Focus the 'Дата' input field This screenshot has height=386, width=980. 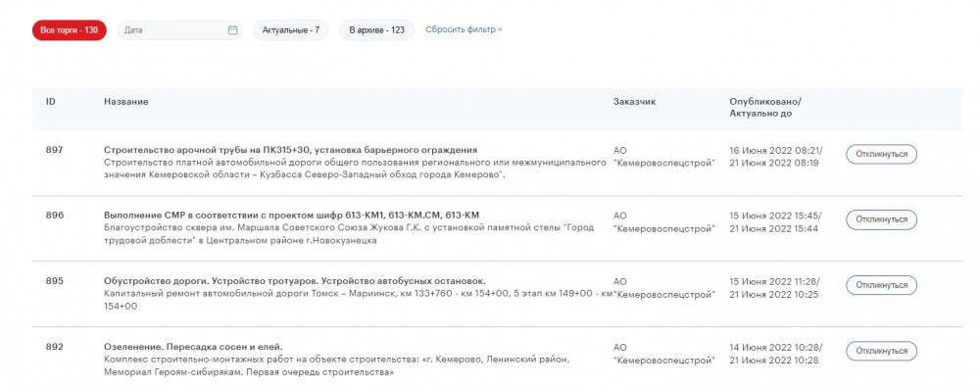click(179, 30)
